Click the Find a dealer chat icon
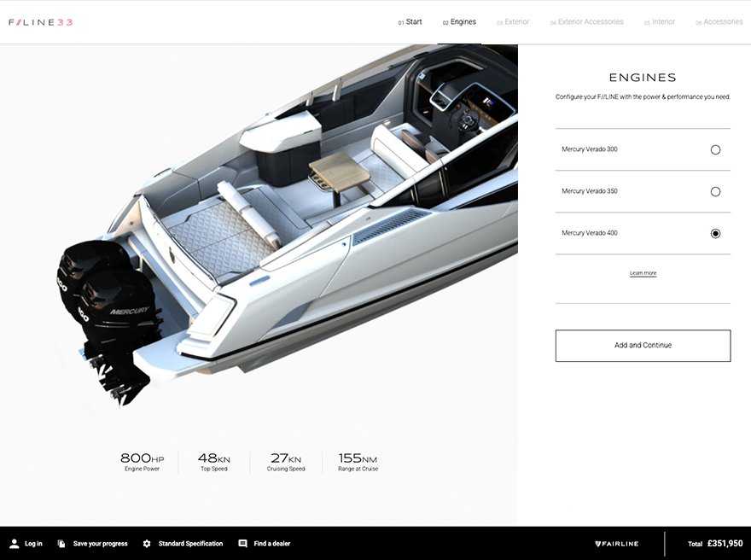 tap(243, 544)
